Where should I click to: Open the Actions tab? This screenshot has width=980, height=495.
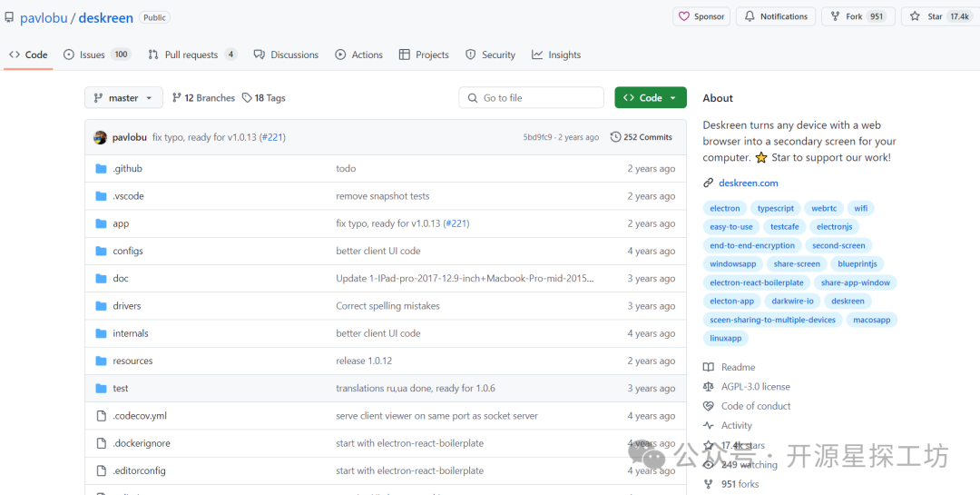pos(358,55)
